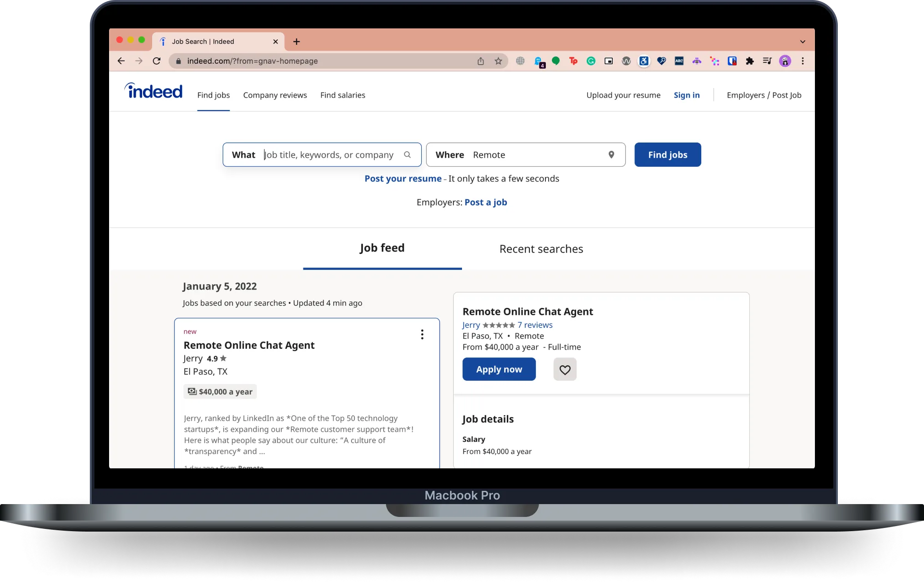Click the location pin in Where field
This screenshot has width=924, height=582.
click(611, 155)
